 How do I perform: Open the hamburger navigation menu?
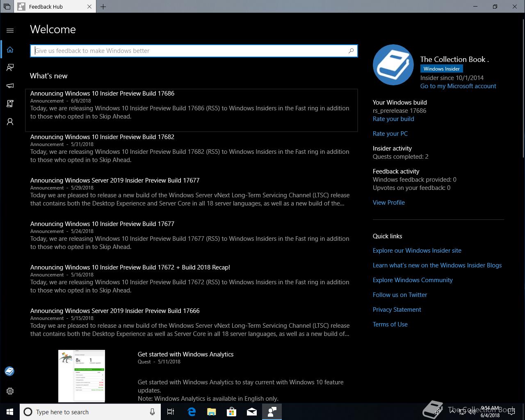pyautogui.click(x=10, y=30)
